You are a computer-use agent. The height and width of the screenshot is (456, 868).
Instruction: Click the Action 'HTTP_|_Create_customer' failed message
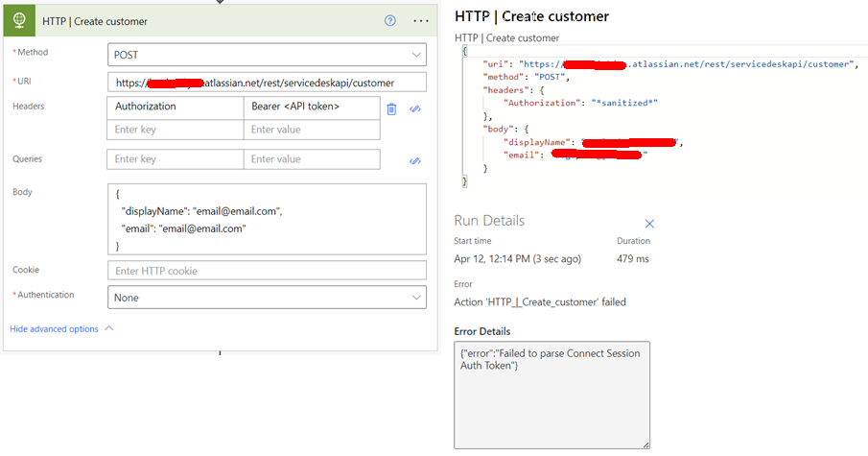tap(540, 302)
